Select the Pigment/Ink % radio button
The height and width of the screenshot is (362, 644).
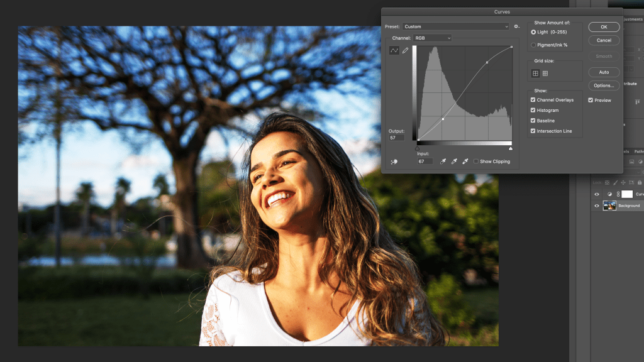pyautogui.click(x=533, y=45)
